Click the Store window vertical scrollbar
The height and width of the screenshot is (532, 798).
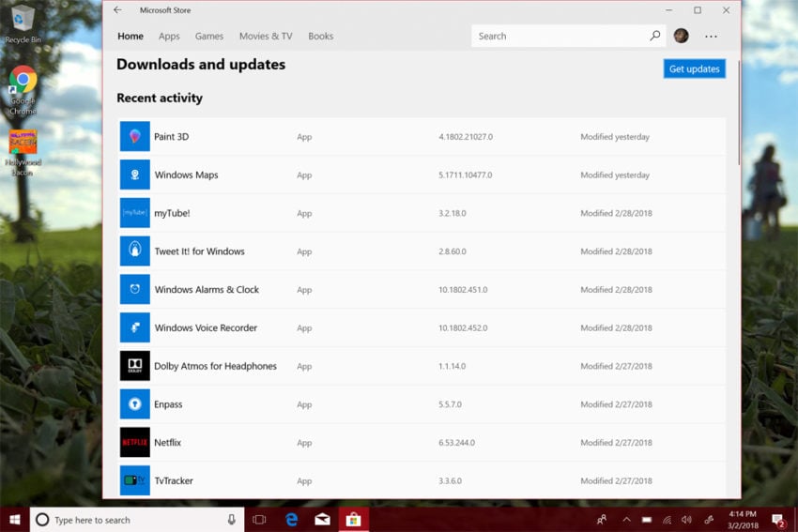coord(739,113)
